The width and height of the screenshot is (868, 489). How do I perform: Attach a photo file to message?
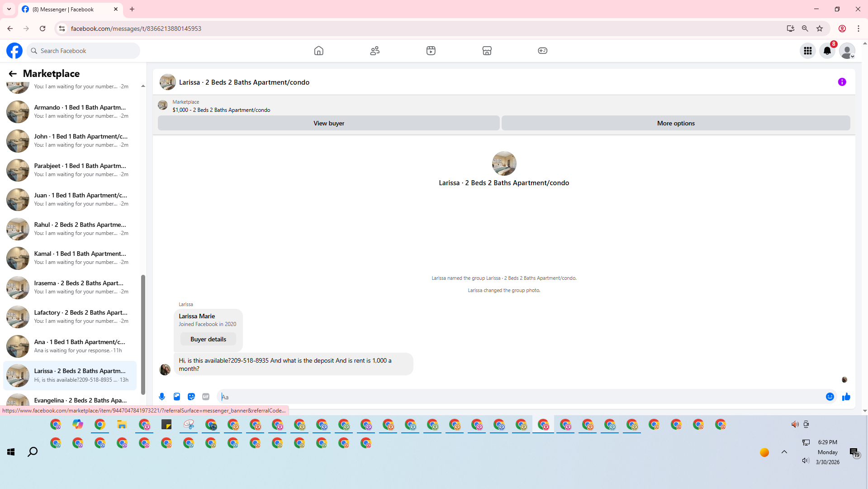177,397
